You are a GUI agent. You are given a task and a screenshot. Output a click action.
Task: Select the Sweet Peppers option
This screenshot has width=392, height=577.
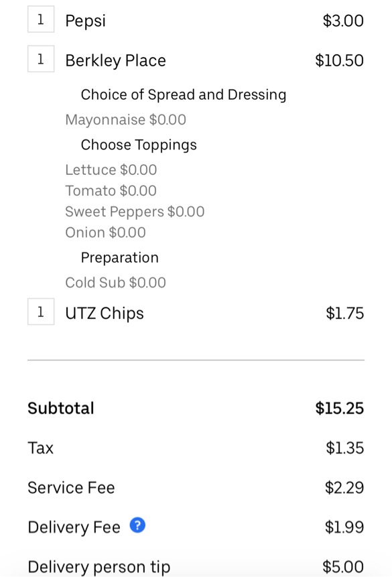pos(134,212)
